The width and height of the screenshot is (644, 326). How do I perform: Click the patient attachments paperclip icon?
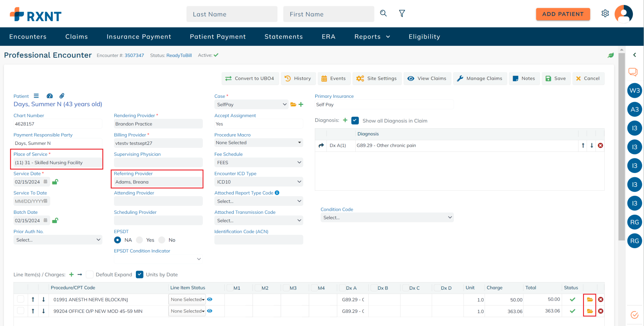click(62, 96)
